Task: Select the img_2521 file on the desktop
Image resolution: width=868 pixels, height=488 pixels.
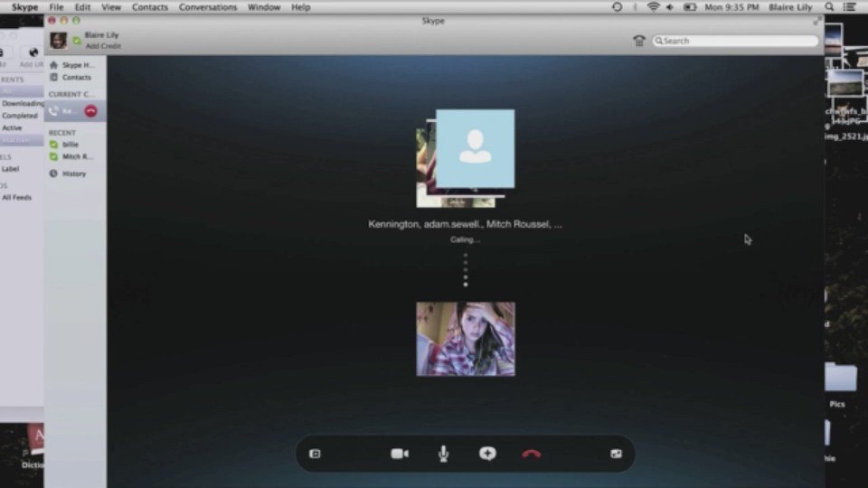Action: (846, 136)
